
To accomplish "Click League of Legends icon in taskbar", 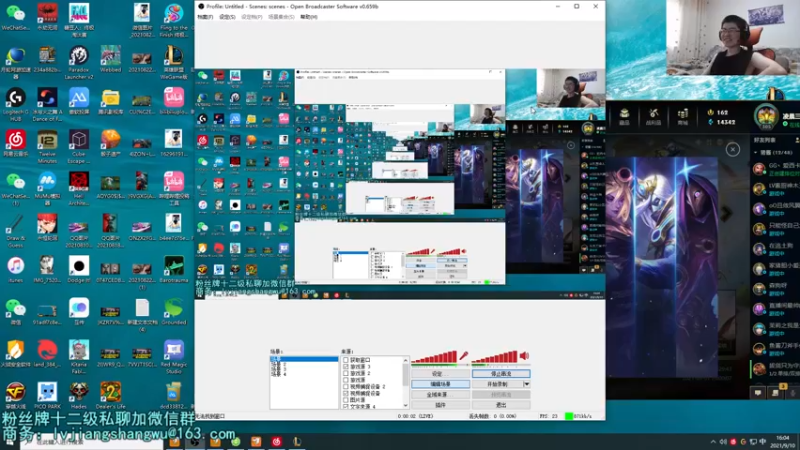I will tap(297, 441).
